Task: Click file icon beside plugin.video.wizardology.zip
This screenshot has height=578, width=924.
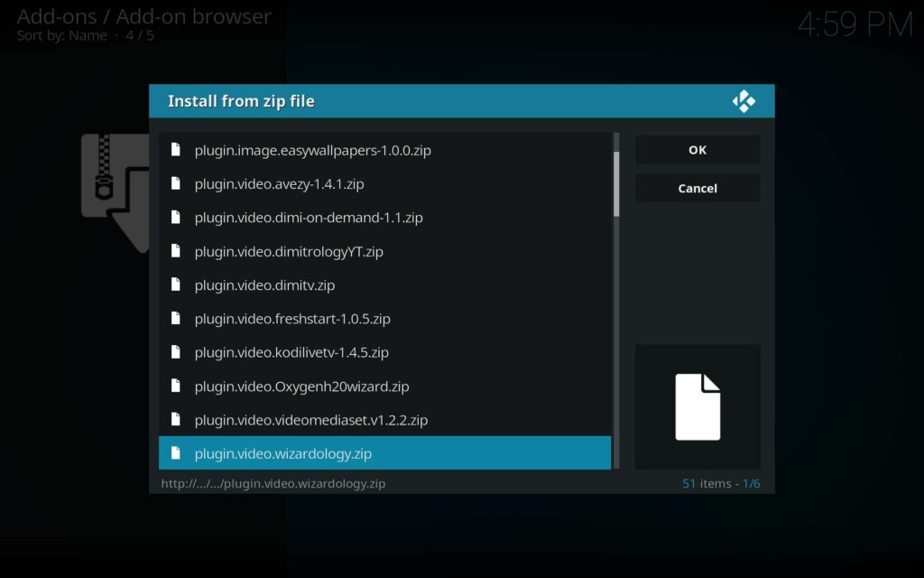Action: 176,453
